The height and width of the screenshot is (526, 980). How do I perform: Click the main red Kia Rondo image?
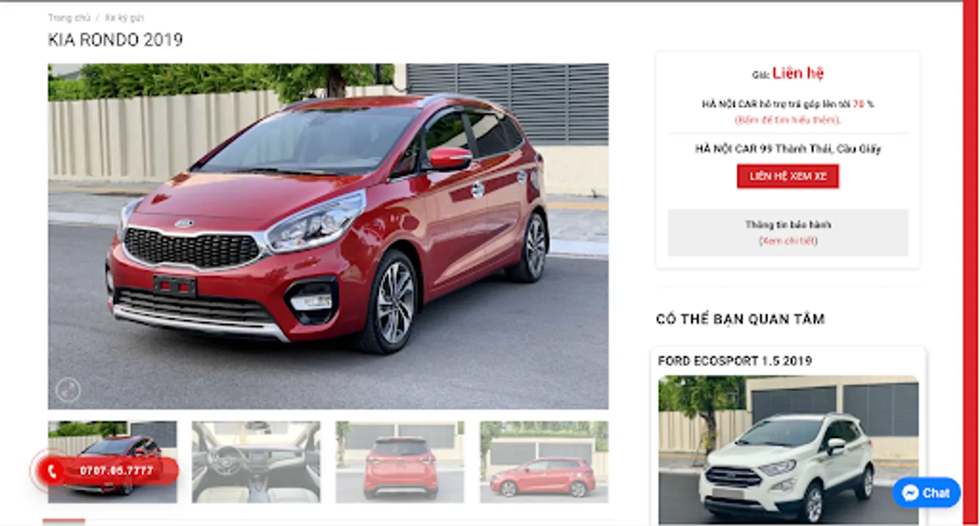328,236
